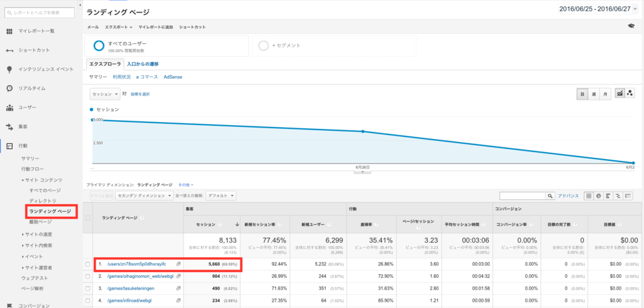This screenshot has width=644, height=308.
Task: Switch to line chart view icon
Action: click(619, 94)
